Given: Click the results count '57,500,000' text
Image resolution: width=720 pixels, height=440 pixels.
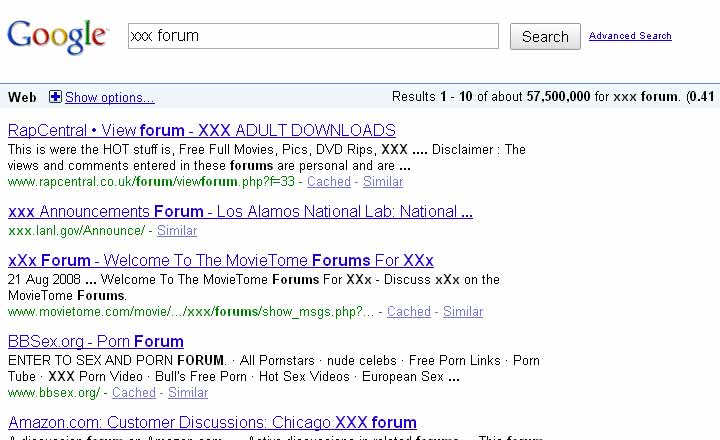Looking at the screenshot, I should (x=558, y=96).
